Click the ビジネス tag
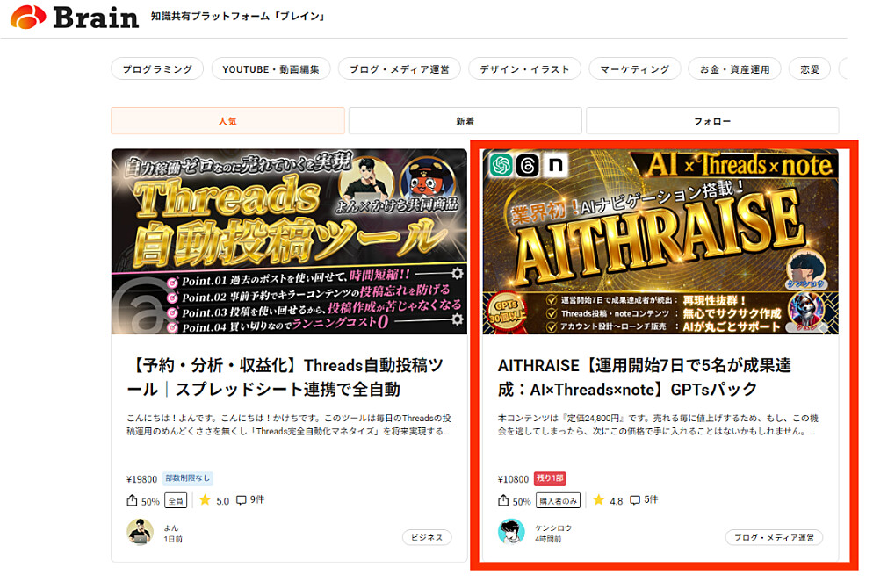 [427, 537]
